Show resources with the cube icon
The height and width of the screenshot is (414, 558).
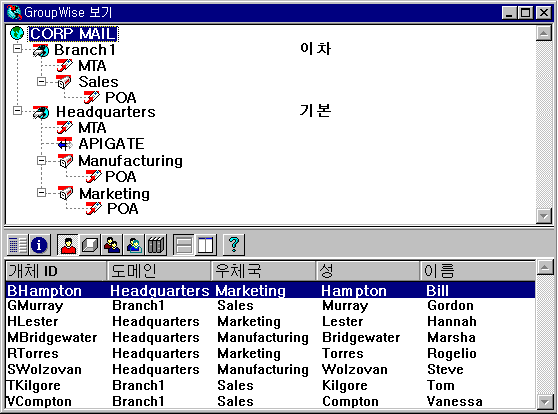click(90, 245)
